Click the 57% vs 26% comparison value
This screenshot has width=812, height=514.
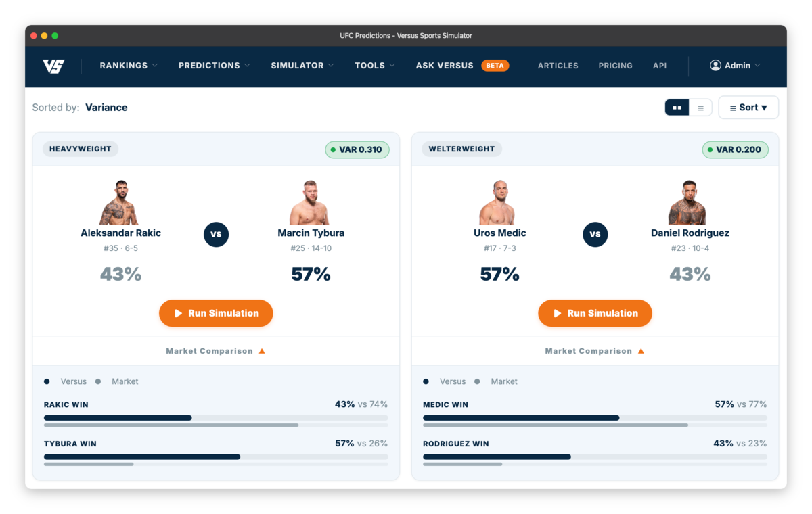pyautogui.click(x=361, y=444)
